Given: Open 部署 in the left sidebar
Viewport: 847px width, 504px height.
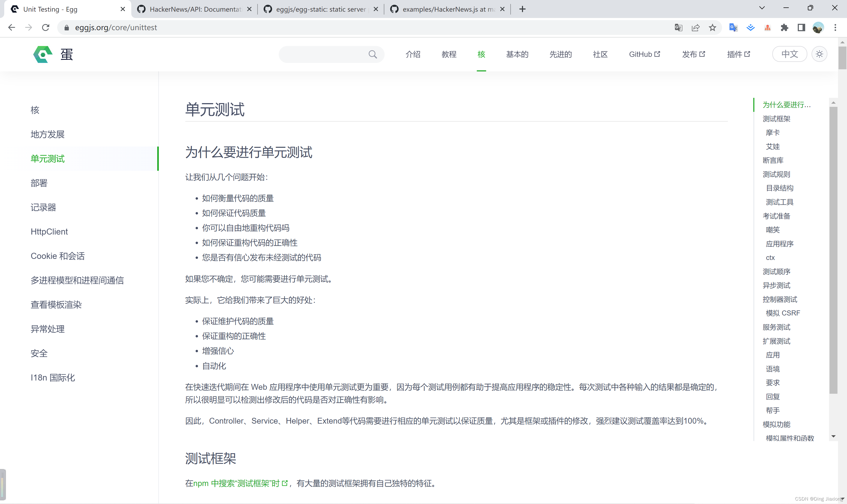Looking at the screenshot, I should (39, 183).
